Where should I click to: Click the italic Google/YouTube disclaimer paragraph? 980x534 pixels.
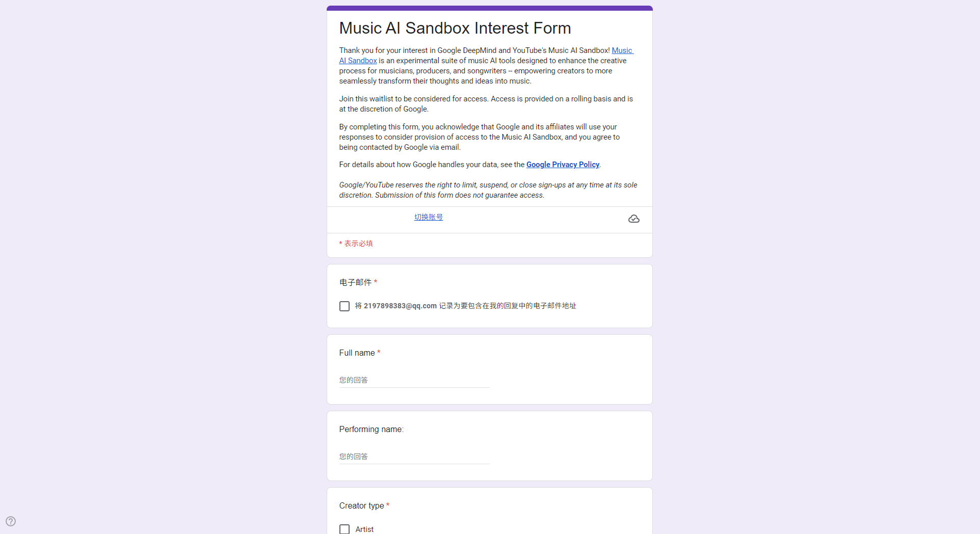[488, 190]
